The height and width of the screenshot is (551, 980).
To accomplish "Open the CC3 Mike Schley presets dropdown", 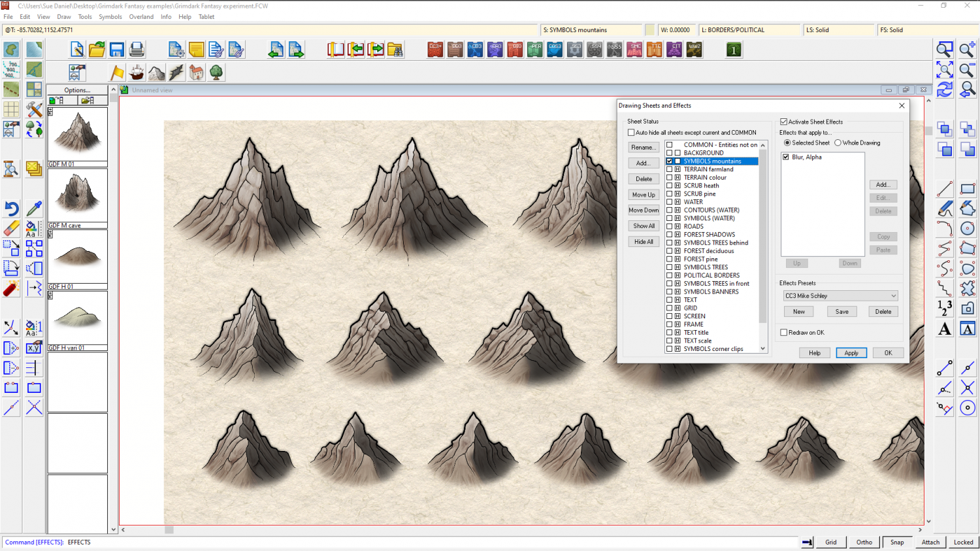I will tap(841, 296).
